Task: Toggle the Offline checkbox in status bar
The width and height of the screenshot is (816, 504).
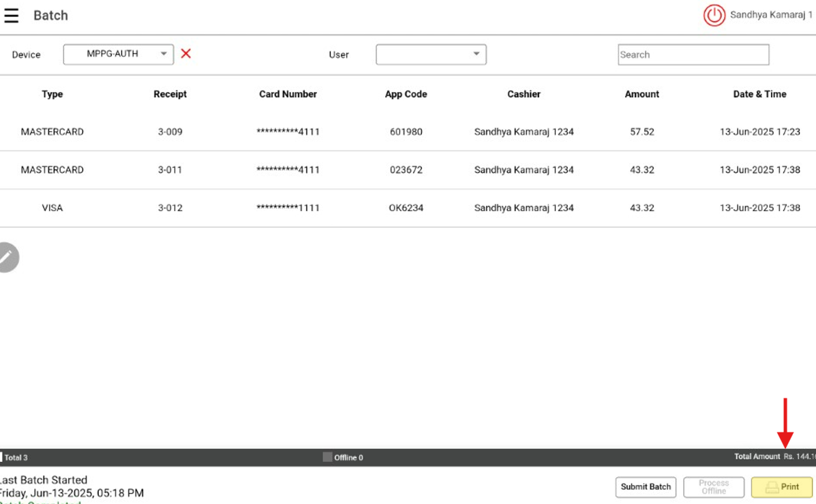Action: click(327, 457)
